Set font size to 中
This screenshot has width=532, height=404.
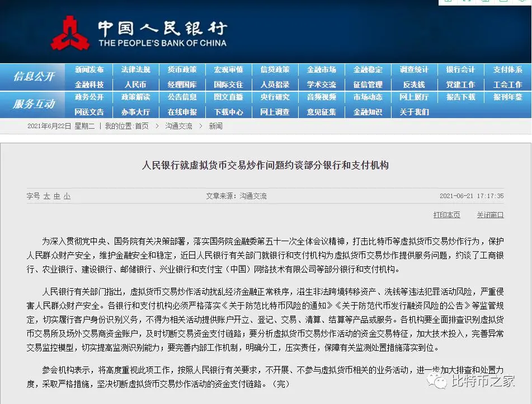57,196
